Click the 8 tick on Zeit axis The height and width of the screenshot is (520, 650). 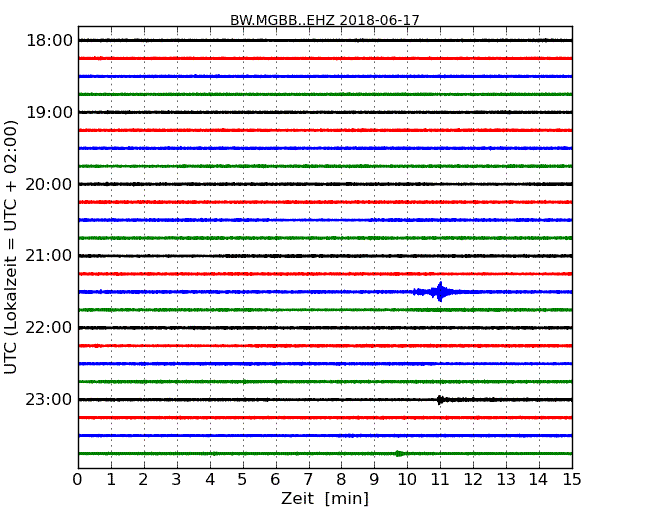click(341, 480)
